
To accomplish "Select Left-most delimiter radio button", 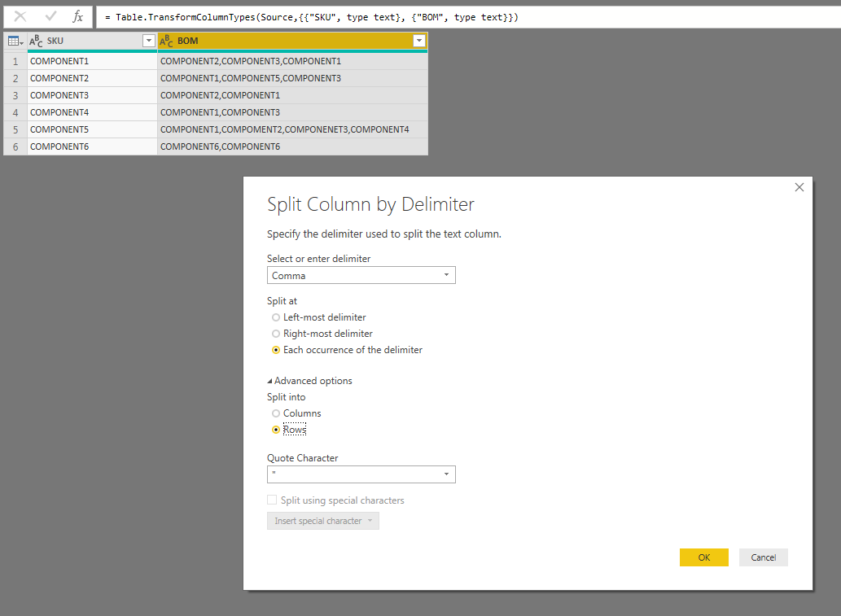I will tap(276, 317).
